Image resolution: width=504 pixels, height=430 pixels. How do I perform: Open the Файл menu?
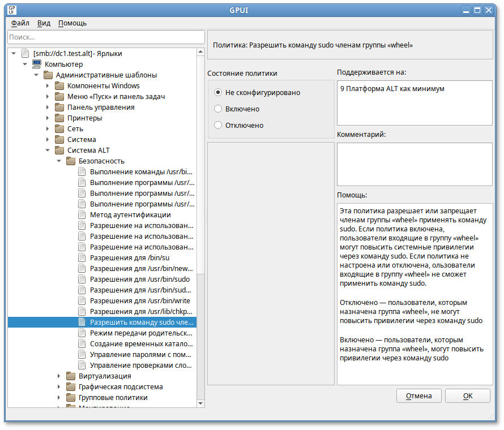pyautogui.click(x=20, y=23)
